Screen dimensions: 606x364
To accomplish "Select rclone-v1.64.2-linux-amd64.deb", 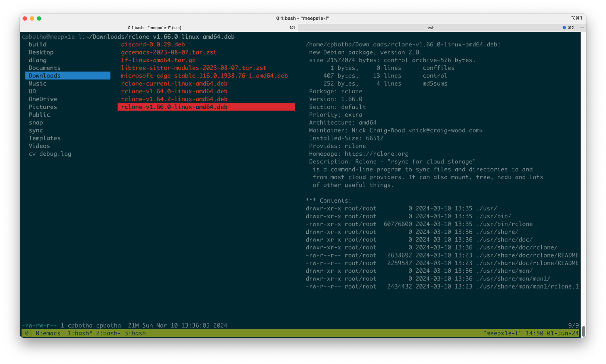I will 174,99.
